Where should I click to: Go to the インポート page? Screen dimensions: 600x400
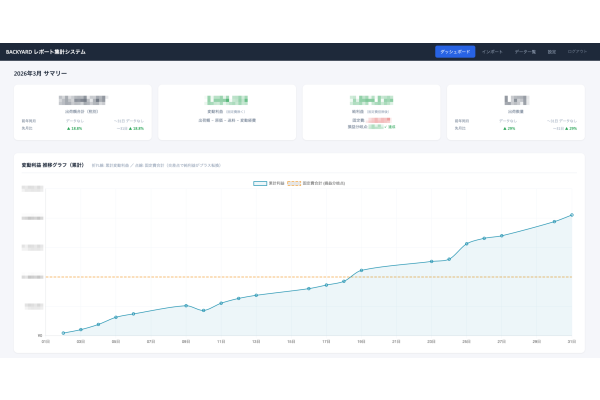pyautogui.click(x=492, y=51)
